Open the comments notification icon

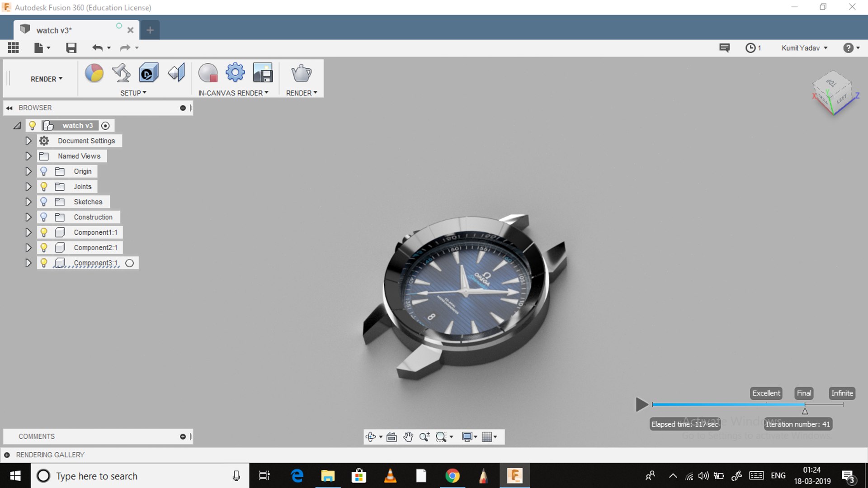(724, 47)
